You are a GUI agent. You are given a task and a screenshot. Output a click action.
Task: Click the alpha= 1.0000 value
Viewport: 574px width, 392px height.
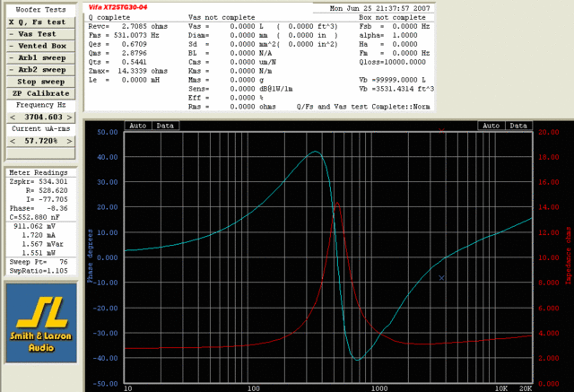click(388, 35)
